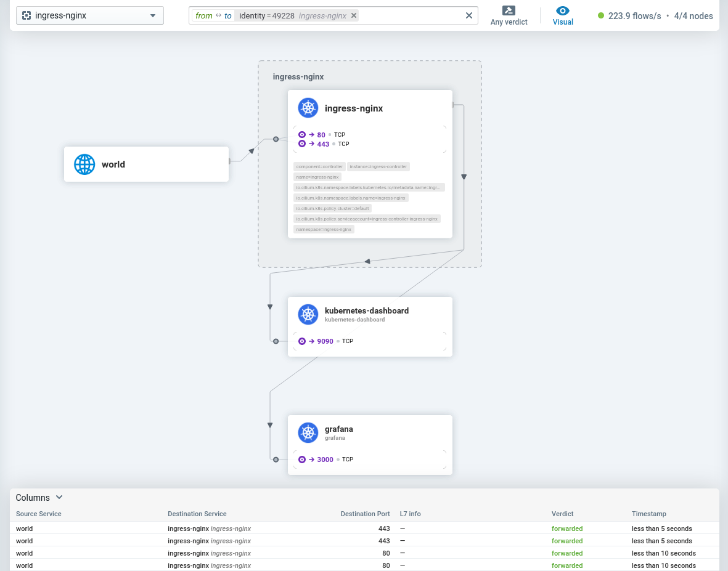This screenshot has height=571, width=728.
Task: Toggle the from/to filter direction label
Action: (x=213, y=15)
